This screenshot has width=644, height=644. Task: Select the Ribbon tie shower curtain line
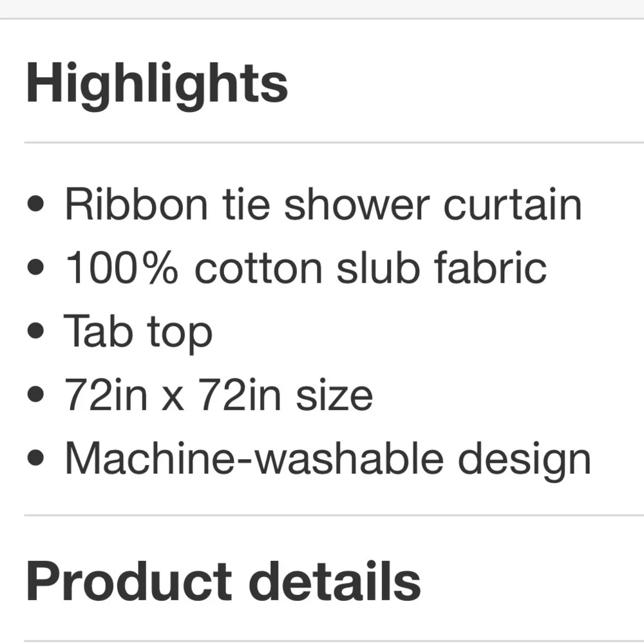pyautogui.click(x=323, y=204)
